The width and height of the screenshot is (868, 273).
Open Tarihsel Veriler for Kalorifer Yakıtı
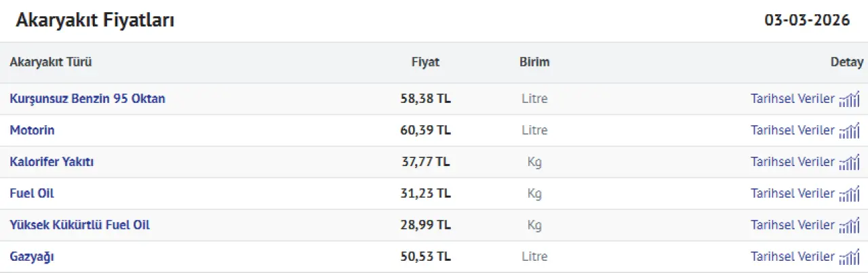(x=792, y=162)
